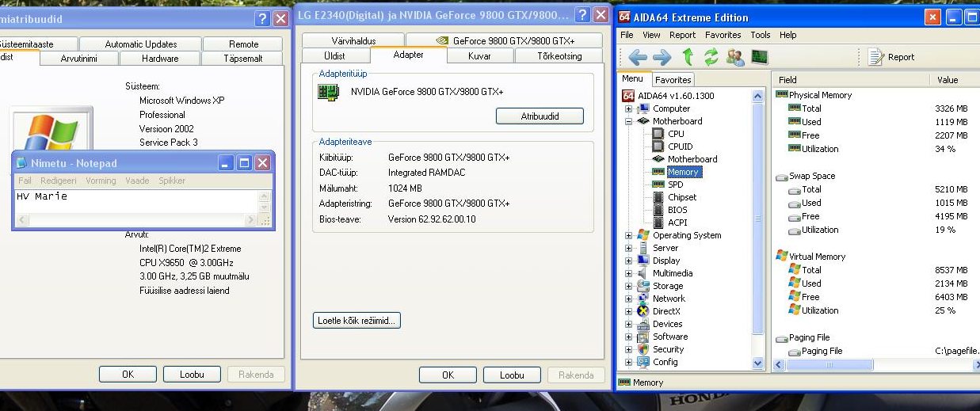Click the Notepad title bar icon

tap(22, 163)
